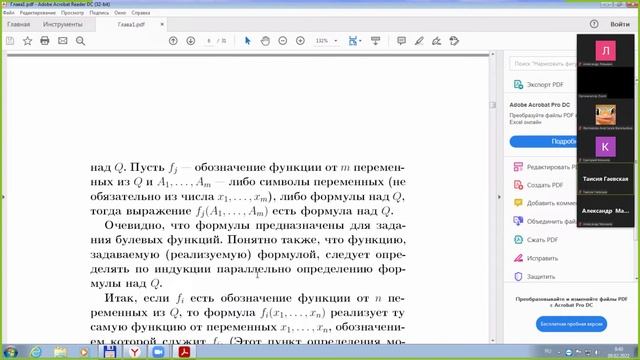Open the Edit menu

point(38,13)
